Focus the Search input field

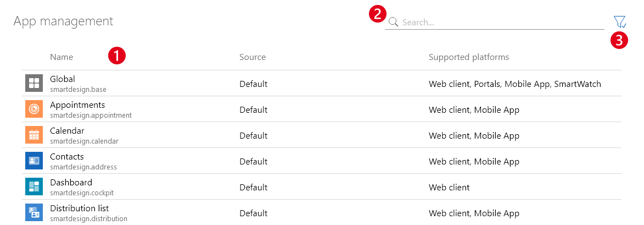click(x=500, y=23)
